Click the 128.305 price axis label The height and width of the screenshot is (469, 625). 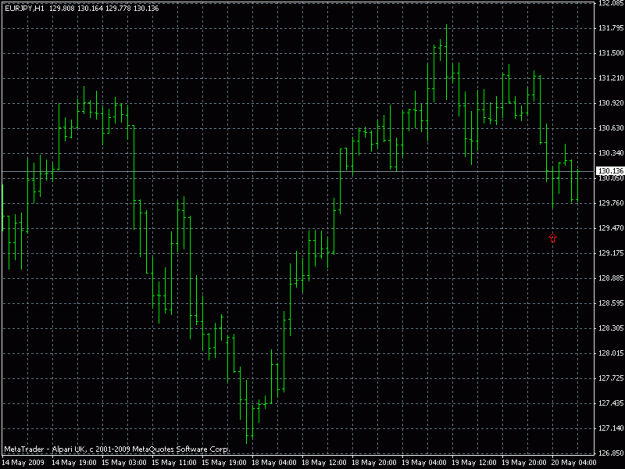[x=611, y=328]
